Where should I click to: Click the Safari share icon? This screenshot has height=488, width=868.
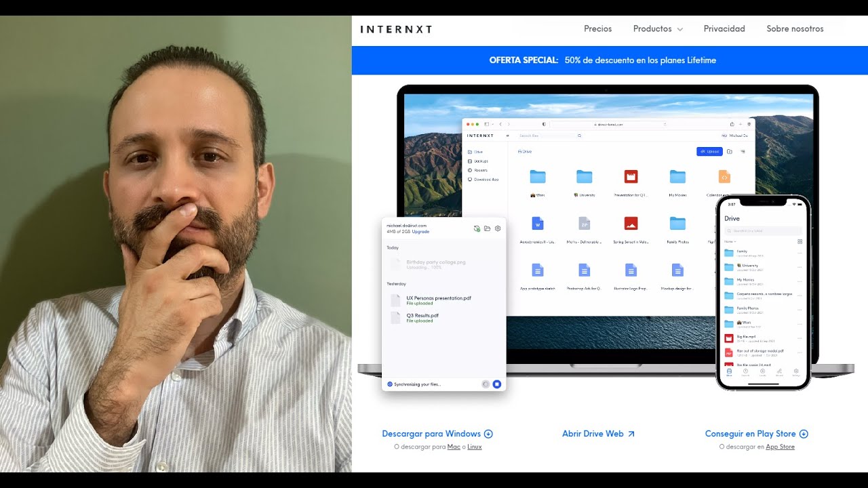732,125
